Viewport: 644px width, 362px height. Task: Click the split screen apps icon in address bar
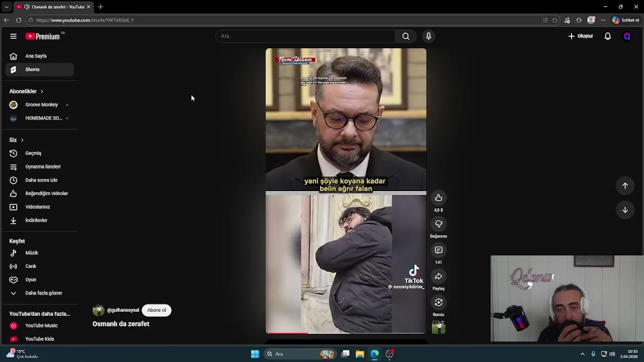(545, 20)
